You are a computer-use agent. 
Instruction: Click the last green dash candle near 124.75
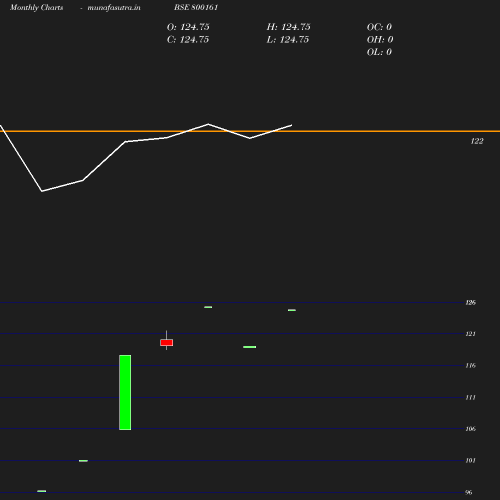coord(292,310)
